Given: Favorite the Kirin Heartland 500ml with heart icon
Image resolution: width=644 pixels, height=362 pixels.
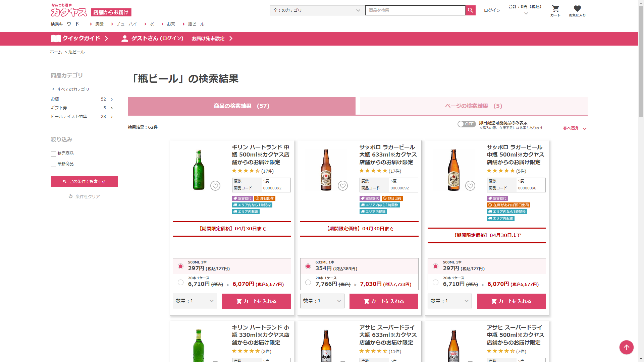Looking at the screenshot, I should tap(215, 186).
